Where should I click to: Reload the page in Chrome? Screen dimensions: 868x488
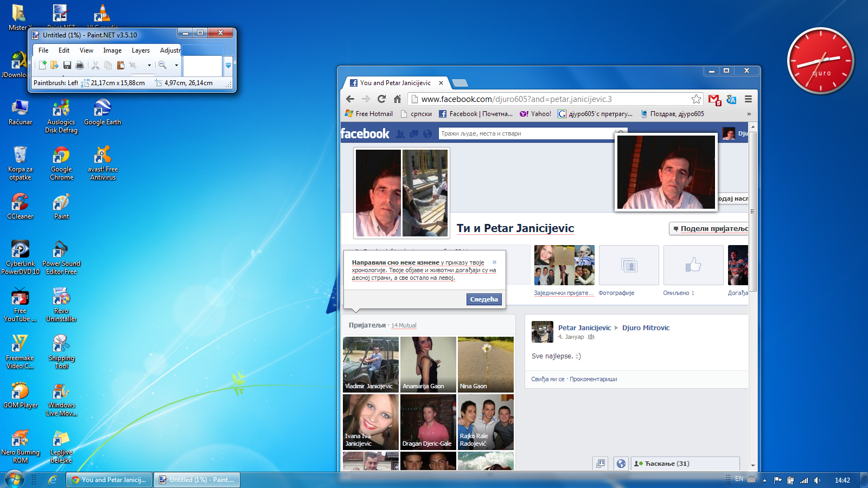pyautogui.click(x=381, y=99)
